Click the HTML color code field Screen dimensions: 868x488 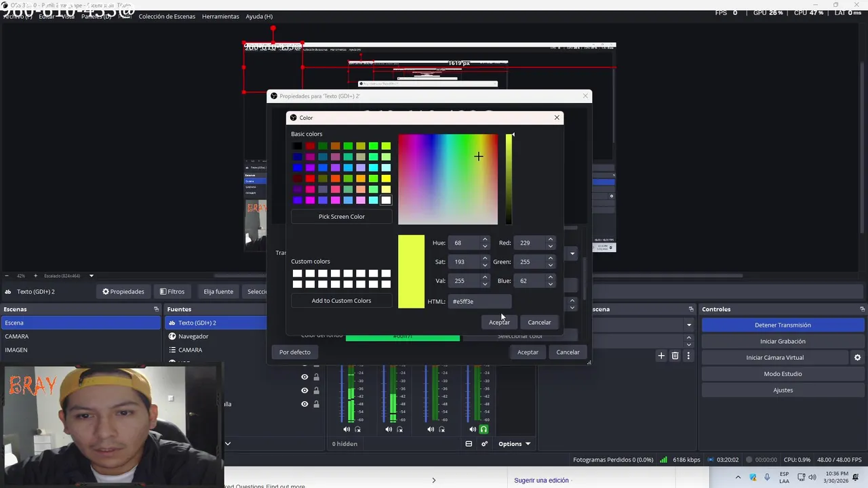click(479, 301)
